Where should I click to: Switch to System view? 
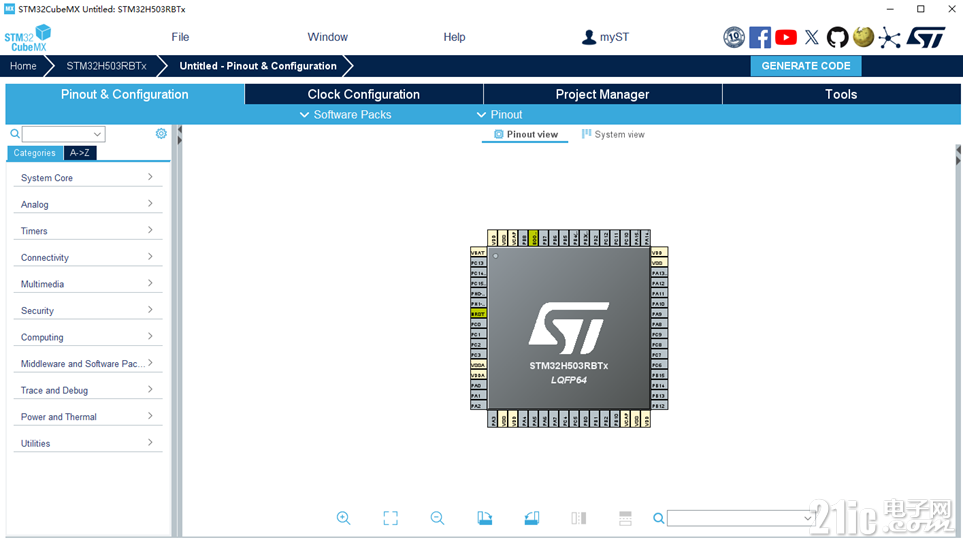tap(613, 134)
